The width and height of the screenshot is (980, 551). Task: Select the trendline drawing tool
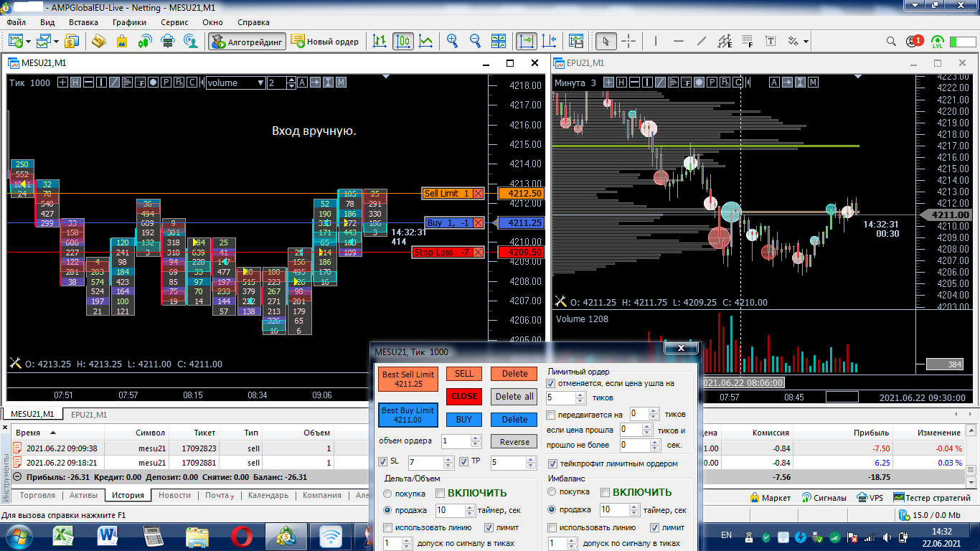point(702,42)
